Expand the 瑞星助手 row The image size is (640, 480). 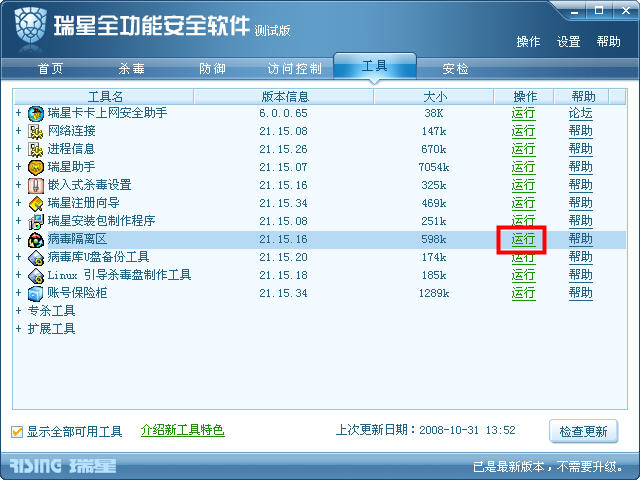click(x=18, y=167)
